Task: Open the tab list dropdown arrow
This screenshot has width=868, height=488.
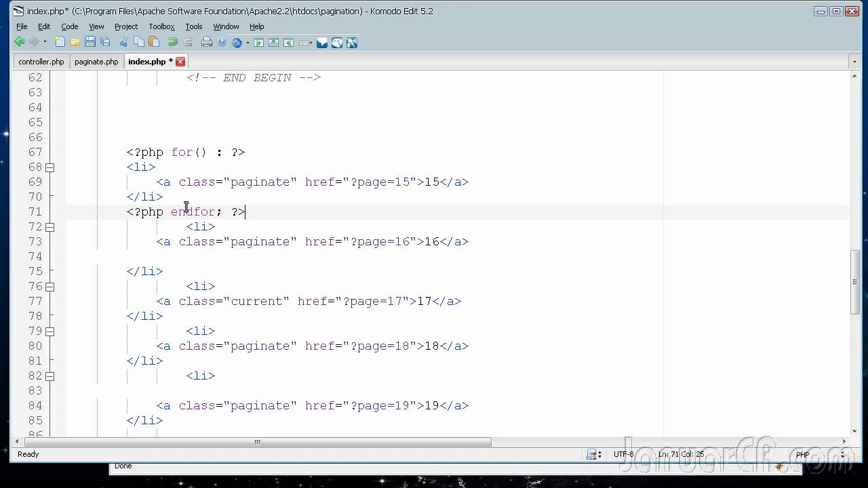Action: pyautogui.click(x=854, y=62)
